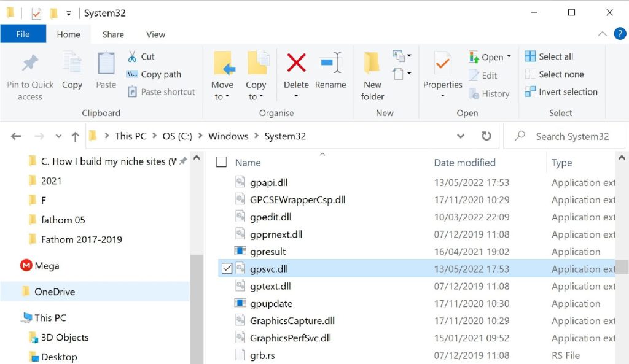This screenshot has height=364, width=629.
Task: Open the Recent locations dropdown arrow
Action: coord(58,136)
